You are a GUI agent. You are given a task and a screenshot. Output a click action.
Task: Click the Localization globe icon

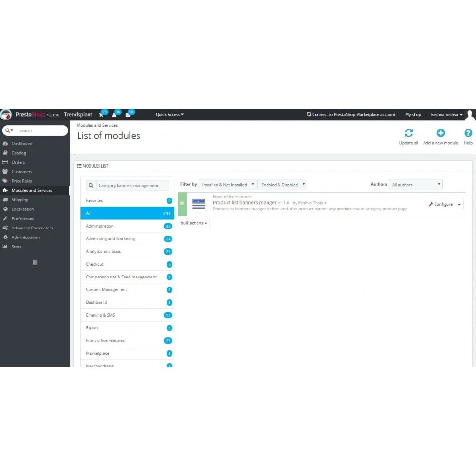tap(5, 209)
